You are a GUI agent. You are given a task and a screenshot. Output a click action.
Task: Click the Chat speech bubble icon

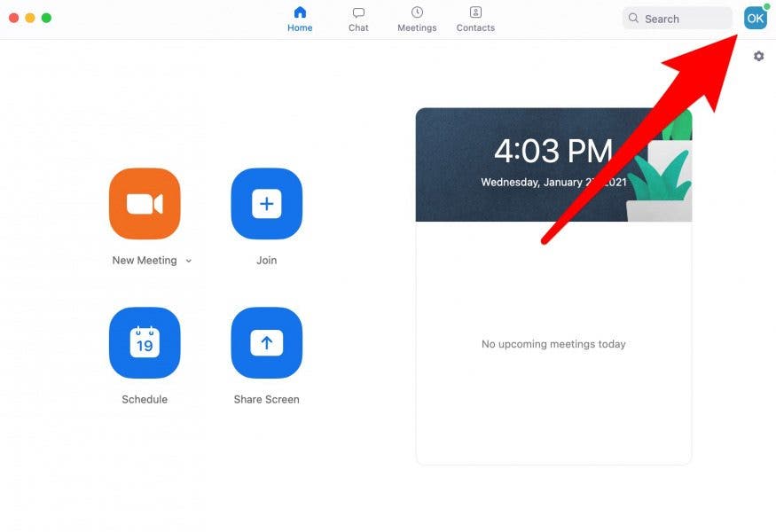click(x=358, y=13)
